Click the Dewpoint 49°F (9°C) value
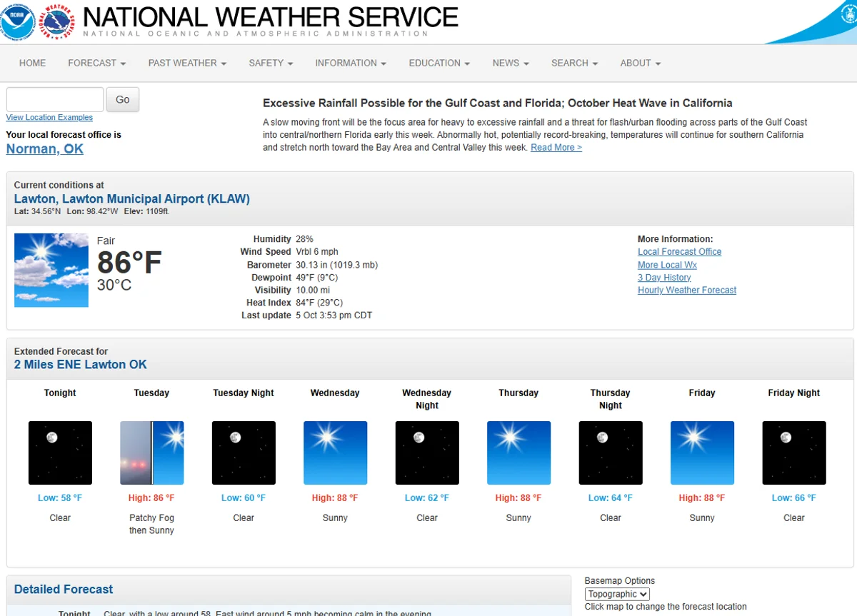Image resolution: width=857 pixels, height=616 pixels. tap(317, 278)
